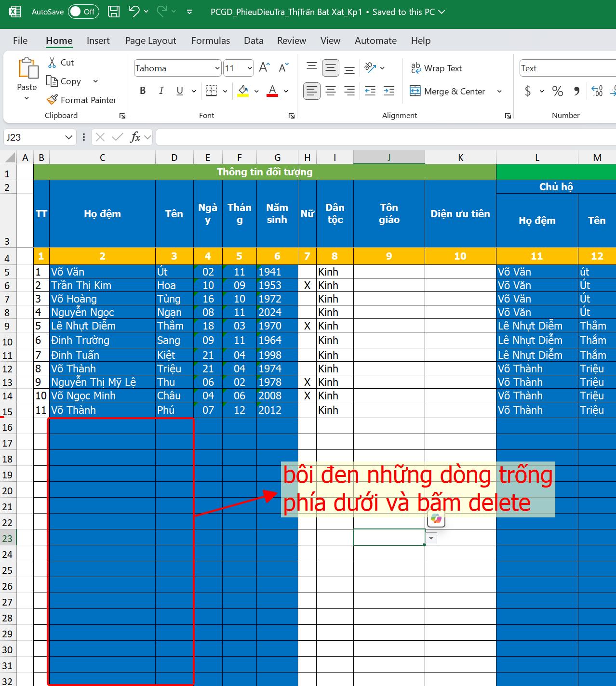
Task: Toggle the AutoSave switch
Action: [83, 12]
